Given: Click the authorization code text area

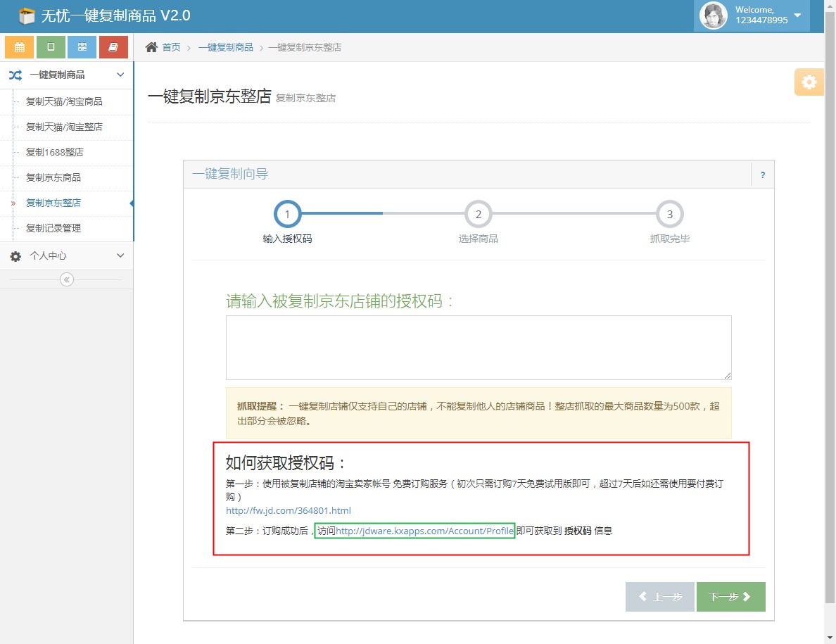Looking at the screenshot, I should 479,348.
